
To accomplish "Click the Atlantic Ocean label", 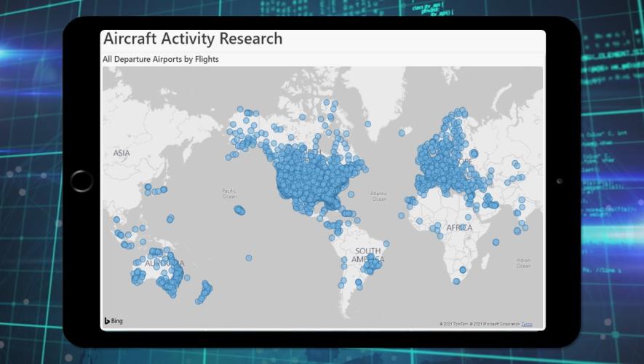I will [379, 196].
